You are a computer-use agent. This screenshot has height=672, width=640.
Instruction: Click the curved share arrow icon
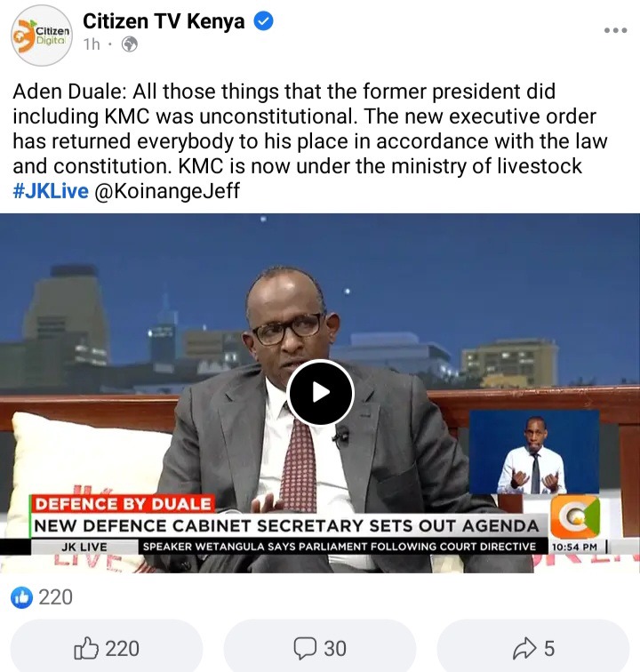pyautogui.click(x=524, y=648)
